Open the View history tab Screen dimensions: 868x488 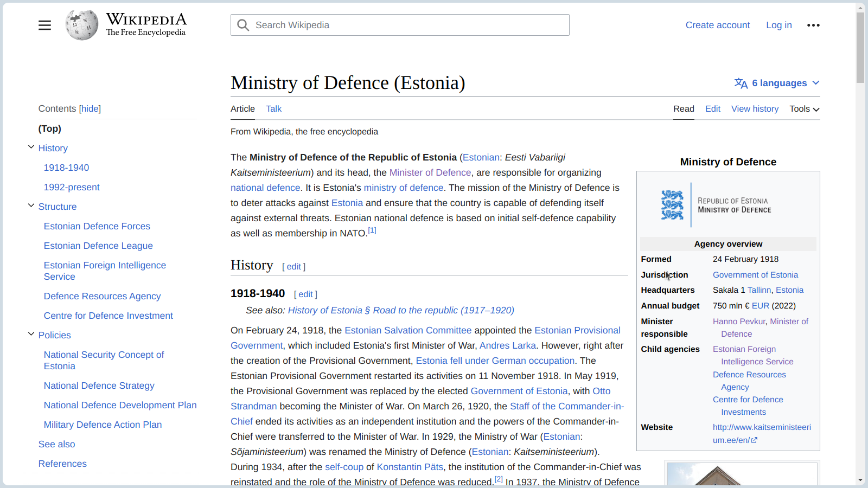tap(755, 109)
